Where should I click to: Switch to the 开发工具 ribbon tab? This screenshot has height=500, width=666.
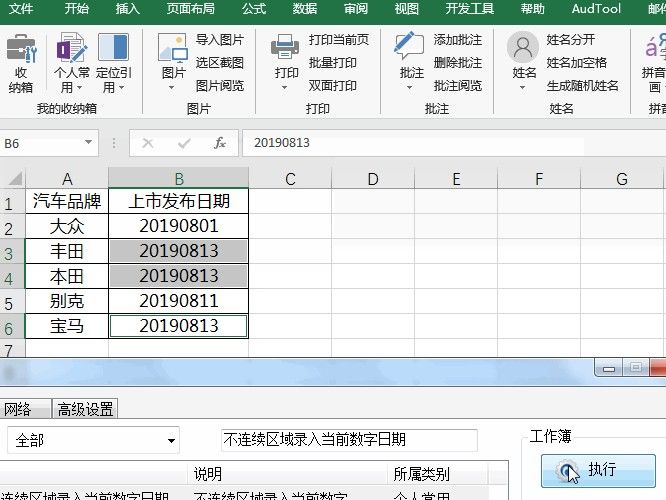469,8
